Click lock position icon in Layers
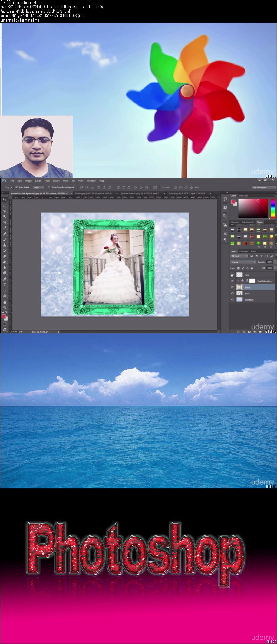277x644 pixels. (x=247, y=268)
